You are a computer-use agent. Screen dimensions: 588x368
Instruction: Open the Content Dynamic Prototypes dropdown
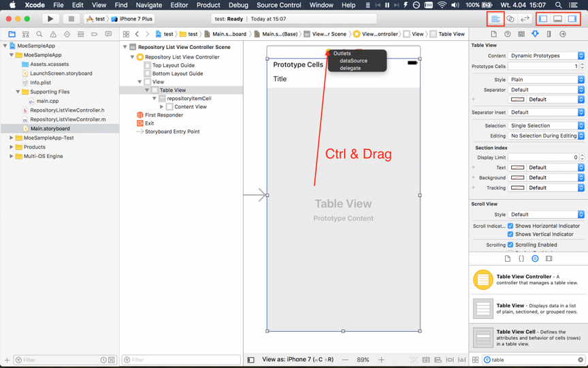tap(546, 56)
